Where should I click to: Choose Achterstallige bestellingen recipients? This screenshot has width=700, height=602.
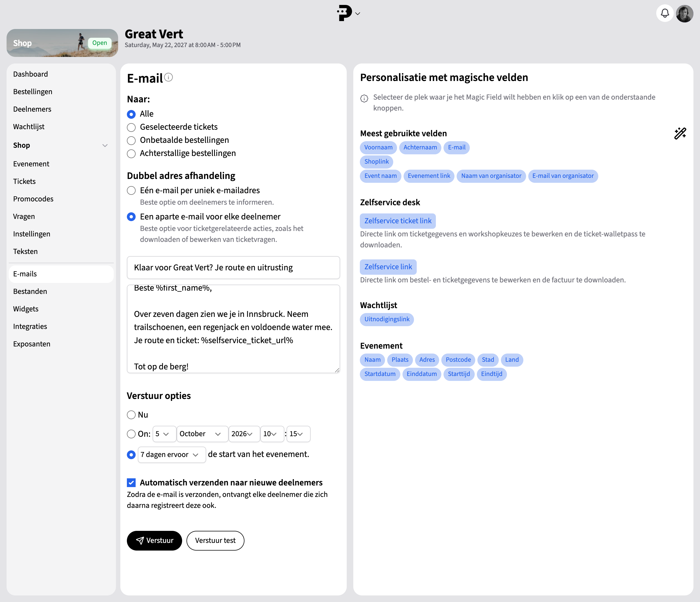[131, 154]
